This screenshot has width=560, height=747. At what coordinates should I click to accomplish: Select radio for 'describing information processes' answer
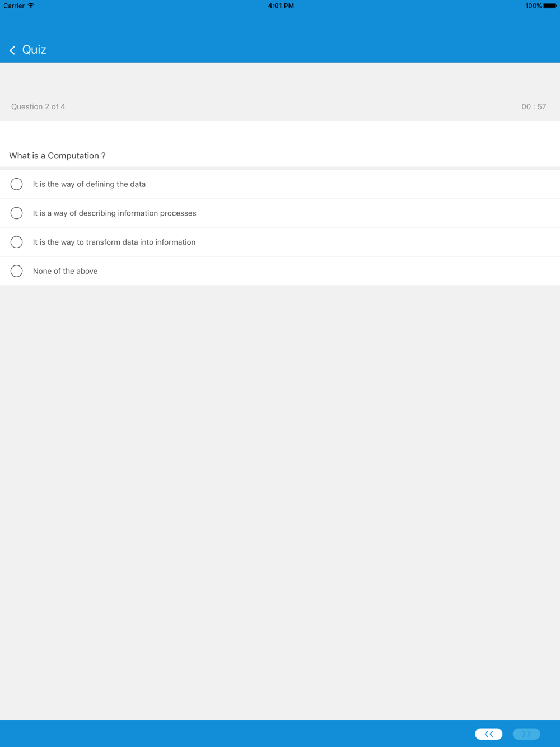17,213
